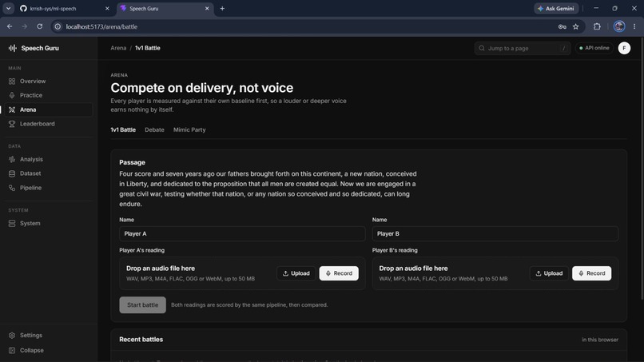The height and width of the screenshot is (362, 644).
Task: Click the API online status badge
Action: (x=594, y=48)
